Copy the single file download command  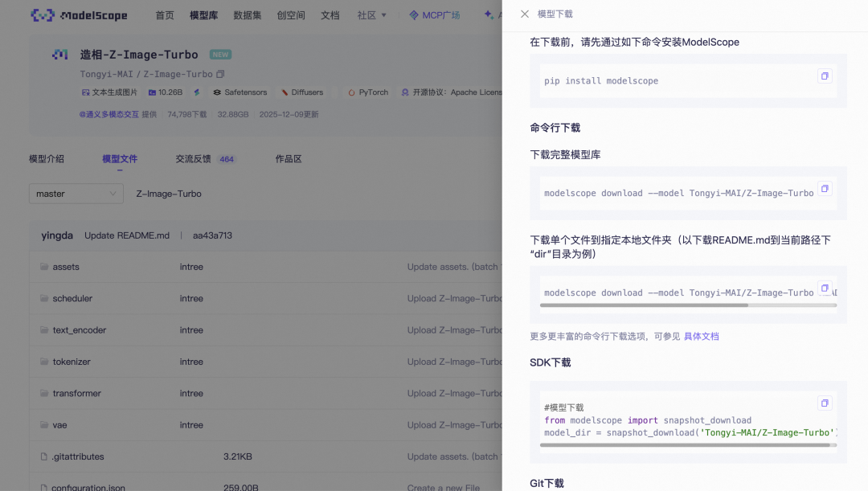(x=825, y=288)
